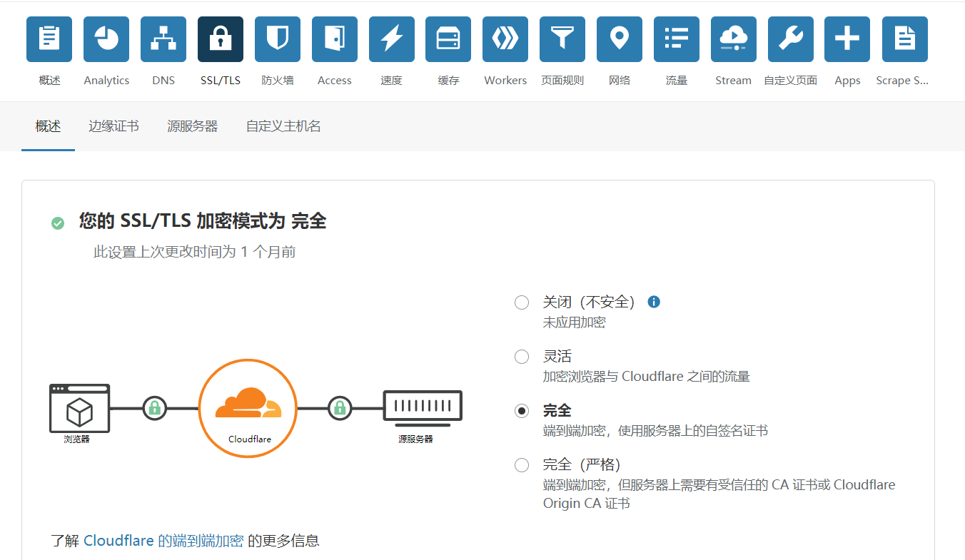This screenshot has width=965, height=560.
Task: Click the 浏览器 browser icon in diagram
Action: (x=79, y=408)
